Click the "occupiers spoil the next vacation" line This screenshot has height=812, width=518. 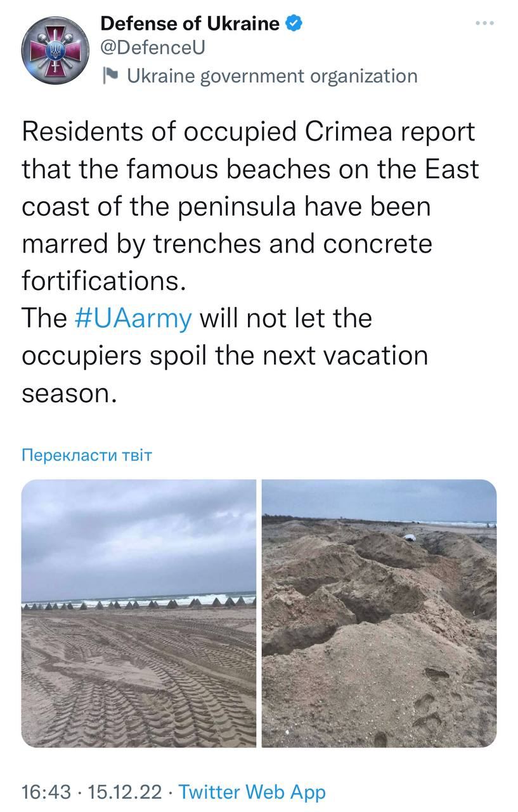pyautogui.click(x=224, y=355)
